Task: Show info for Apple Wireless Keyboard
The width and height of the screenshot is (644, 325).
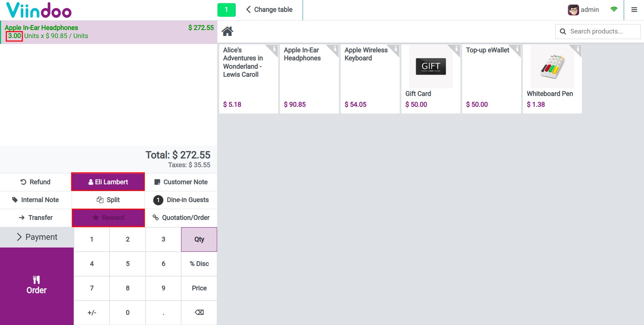Action: pyautogui.click(x=395, y=49)
